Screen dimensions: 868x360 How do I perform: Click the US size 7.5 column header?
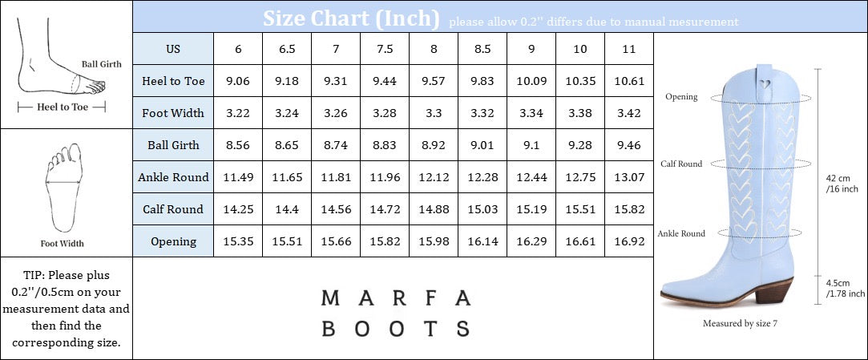click(385, 49)
